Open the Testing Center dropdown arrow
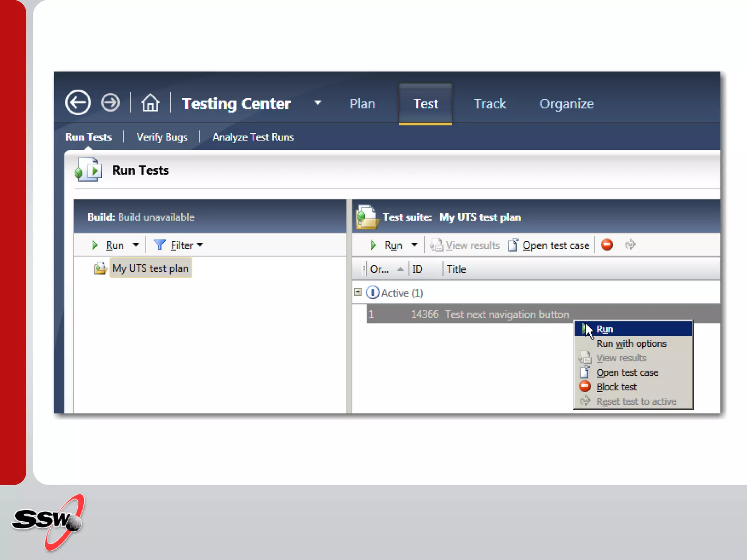Image resolution: width=747 pixels, height=560 pixels. (318, 103)
